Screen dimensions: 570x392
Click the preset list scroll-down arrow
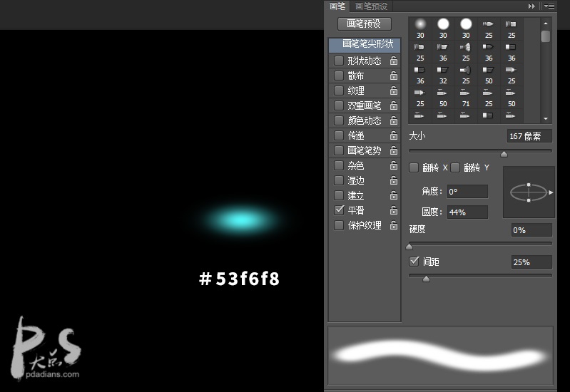click(x=546, y=119)
